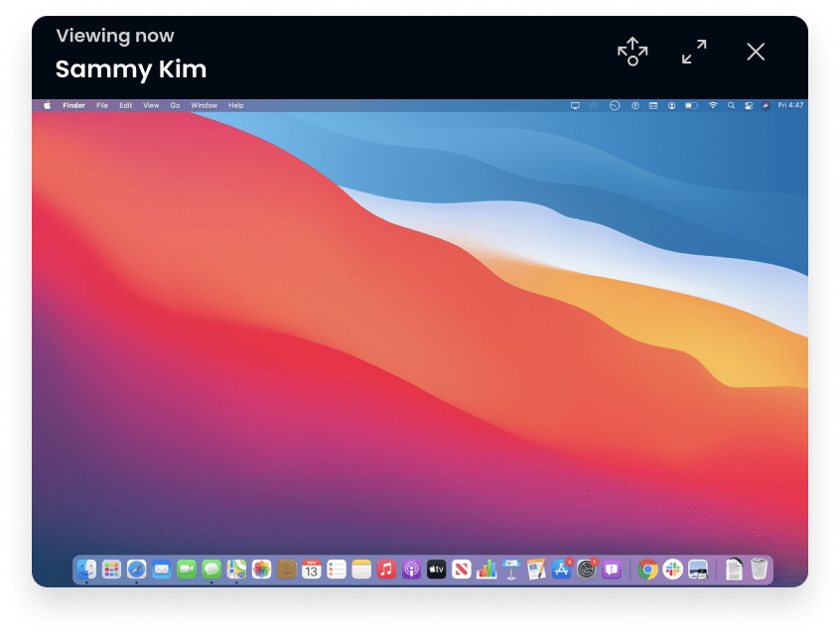Screen dimensions: 840x635
Task: Open Launchpad from the dock
Action: tap(111, 570)
